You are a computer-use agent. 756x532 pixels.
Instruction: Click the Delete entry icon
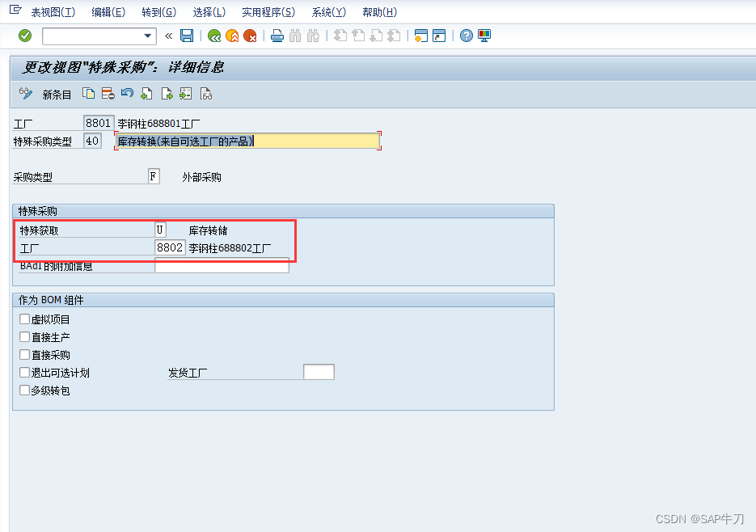[108, 94]
